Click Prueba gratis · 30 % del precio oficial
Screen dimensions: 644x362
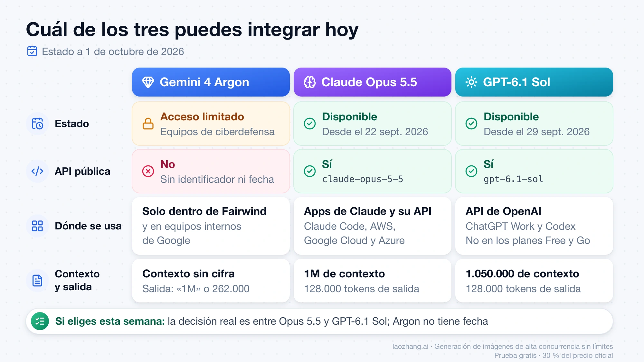coord(554,355)
